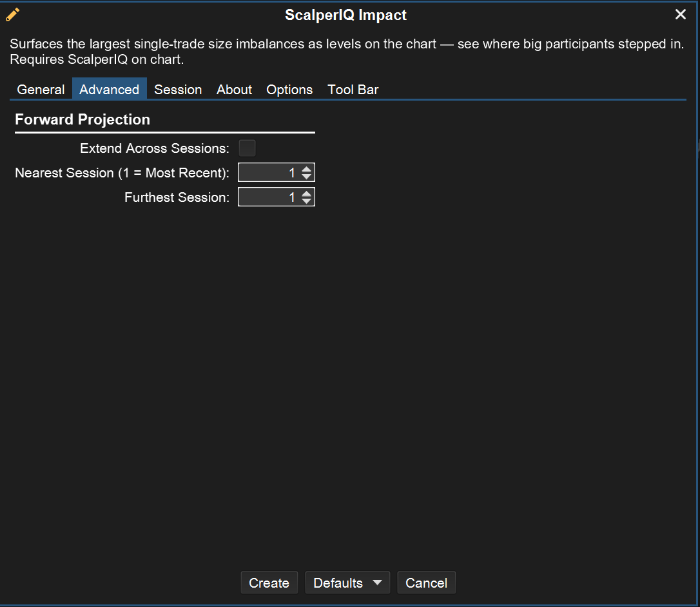Click the Create button
700x607 pixels.
tap(269, 583)
